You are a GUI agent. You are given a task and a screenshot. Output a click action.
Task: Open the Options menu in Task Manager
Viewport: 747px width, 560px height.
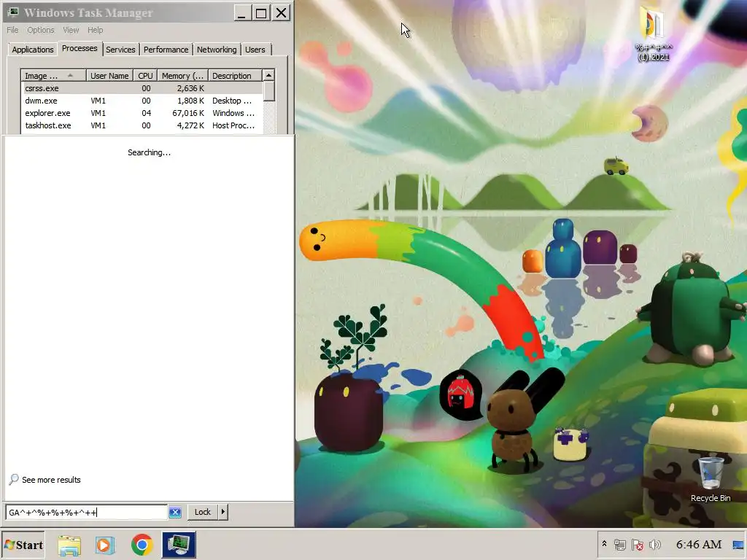click(x=41, y=30)
